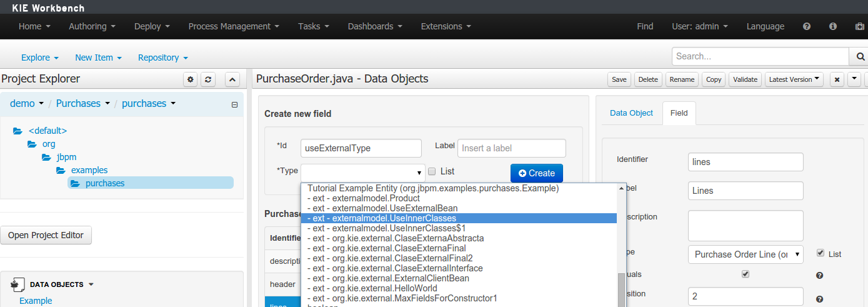
Task: Click Open Project Editor button
Action: (x=46, y=235)
